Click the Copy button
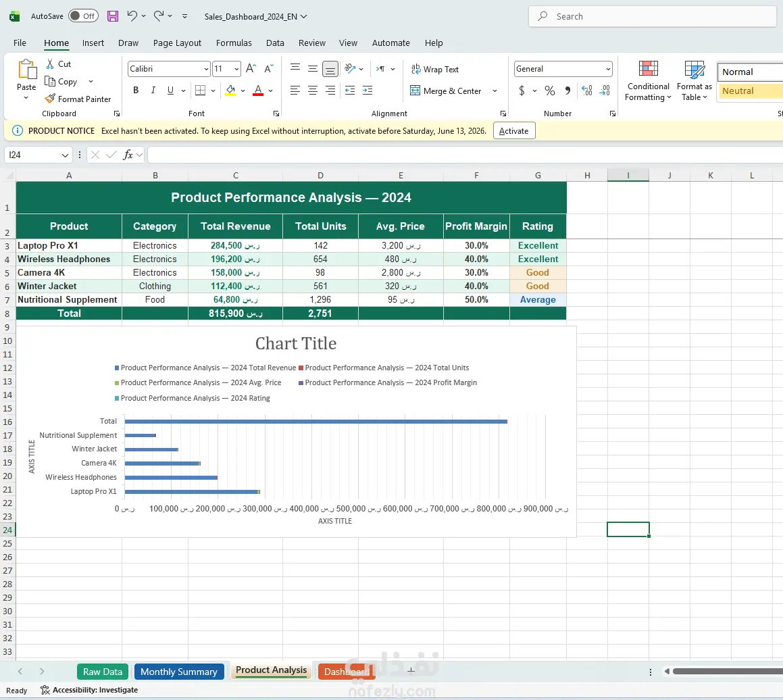Viewport: 783px width, 700px height. click(x=61, y=81)
